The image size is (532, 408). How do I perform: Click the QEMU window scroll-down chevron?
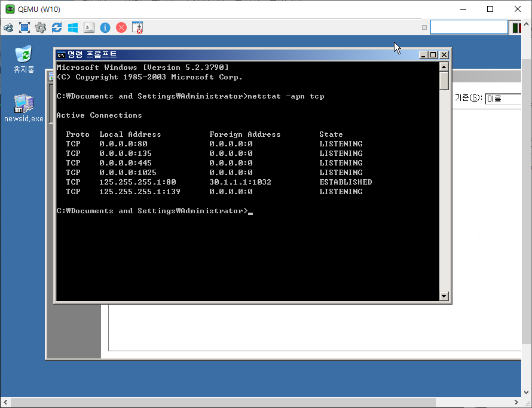(526, 392)
